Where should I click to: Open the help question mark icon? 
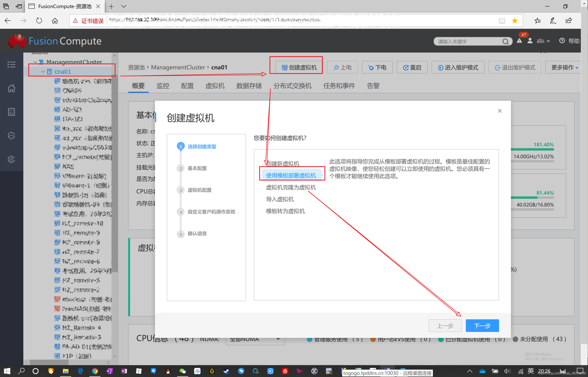562,41
